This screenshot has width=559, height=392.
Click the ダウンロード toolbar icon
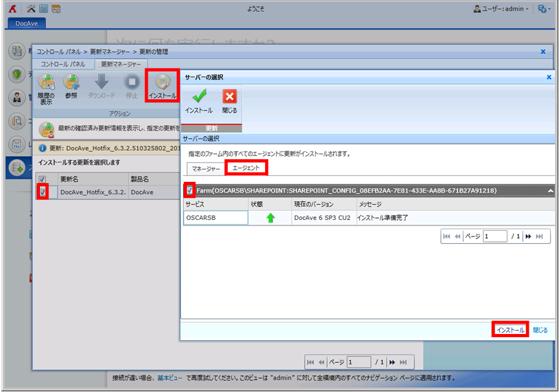[102, 86]
